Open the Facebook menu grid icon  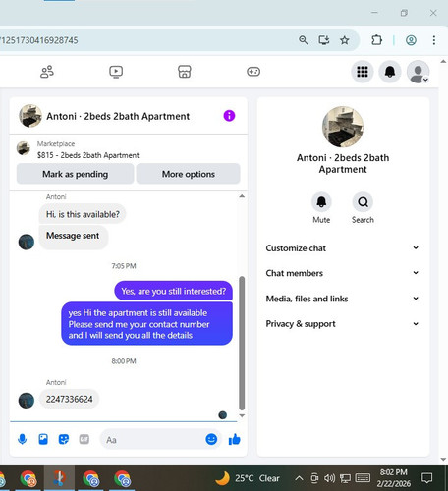point(363,72)
